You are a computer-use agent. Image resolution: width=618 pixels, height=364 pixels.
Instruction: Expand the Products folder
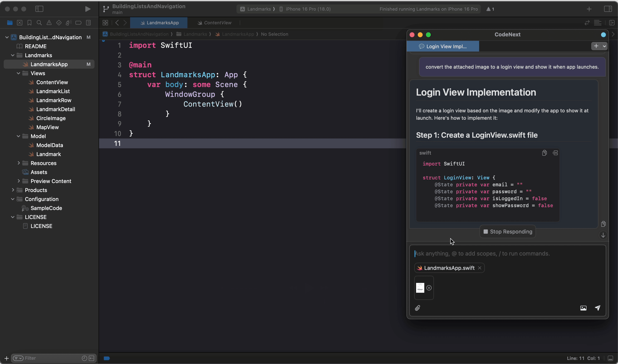click(13, 190)
